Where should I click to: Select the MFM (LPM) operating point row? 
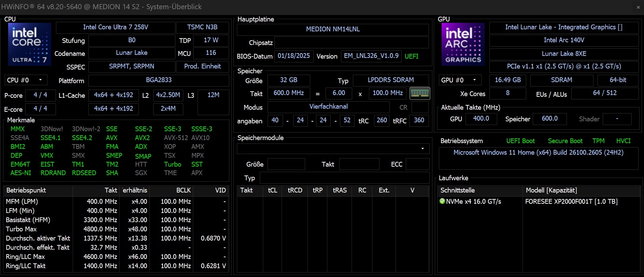coord(116,202)
